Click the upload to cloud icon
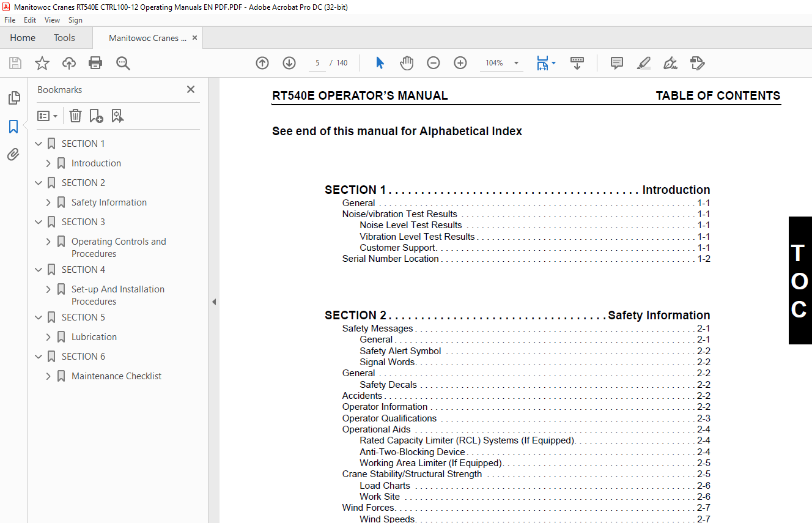812x523 pixels. (69, 63)
